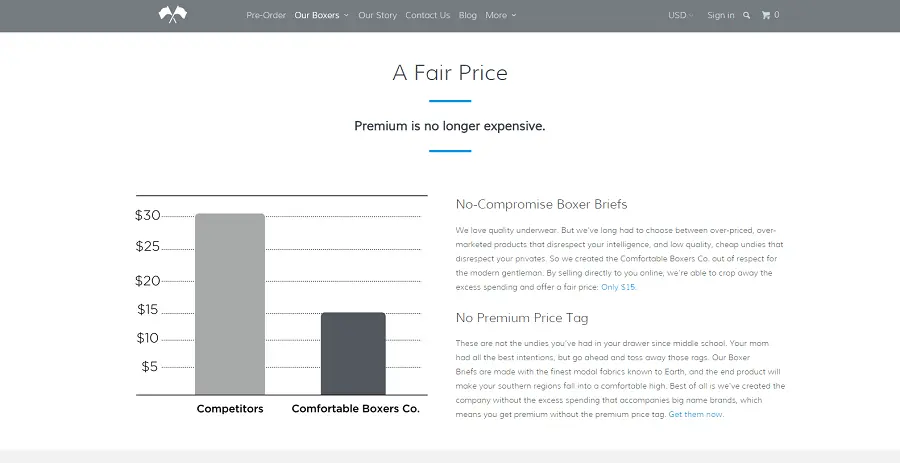
Task: Click the 'No Premium Price Tag' heading
Action: (x=521, y=318)
